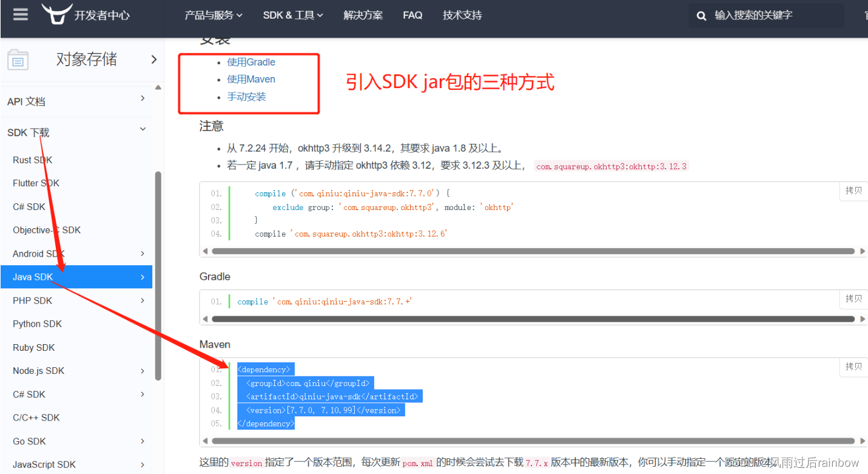868x474 pixels.
Task: Click the inline okhttp:3.12.3 code snippet
Action: click(x=611, y=166)
